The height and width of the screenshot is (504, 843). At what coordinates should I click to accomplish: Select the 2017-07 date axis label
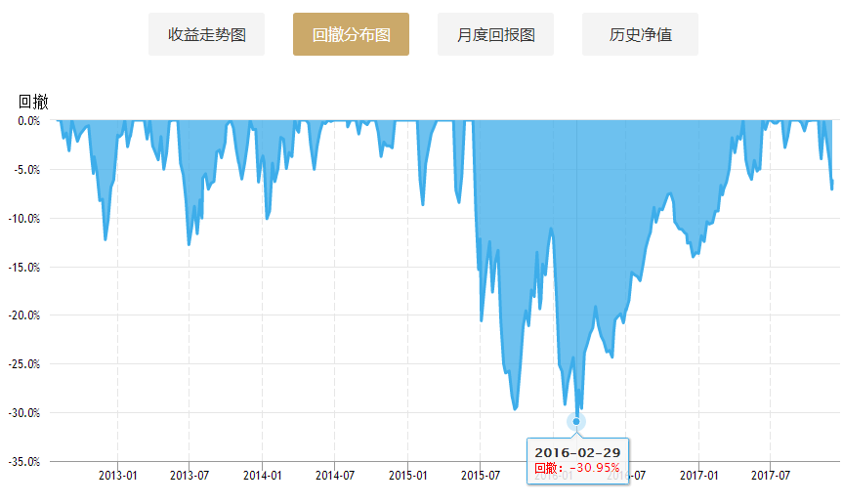point(771,476)
